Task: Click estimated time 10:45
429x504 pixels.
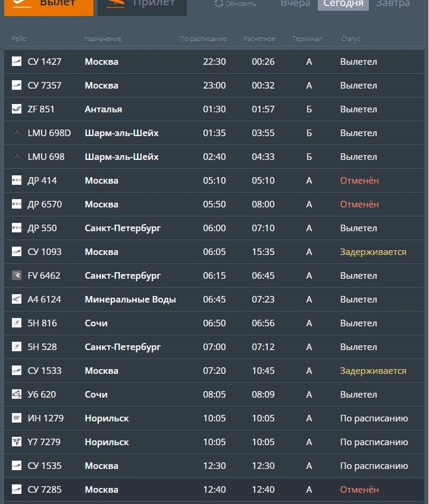Action: coord(263,371)
